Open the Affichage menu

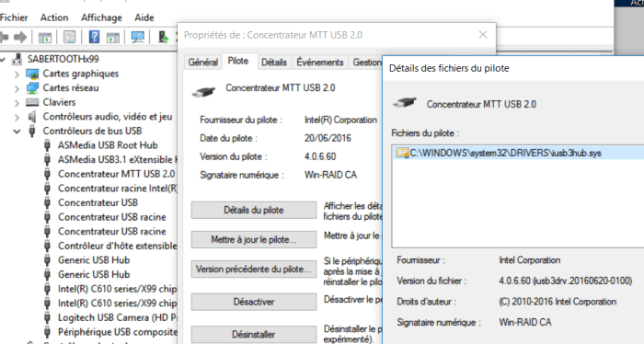pos(101,17)
